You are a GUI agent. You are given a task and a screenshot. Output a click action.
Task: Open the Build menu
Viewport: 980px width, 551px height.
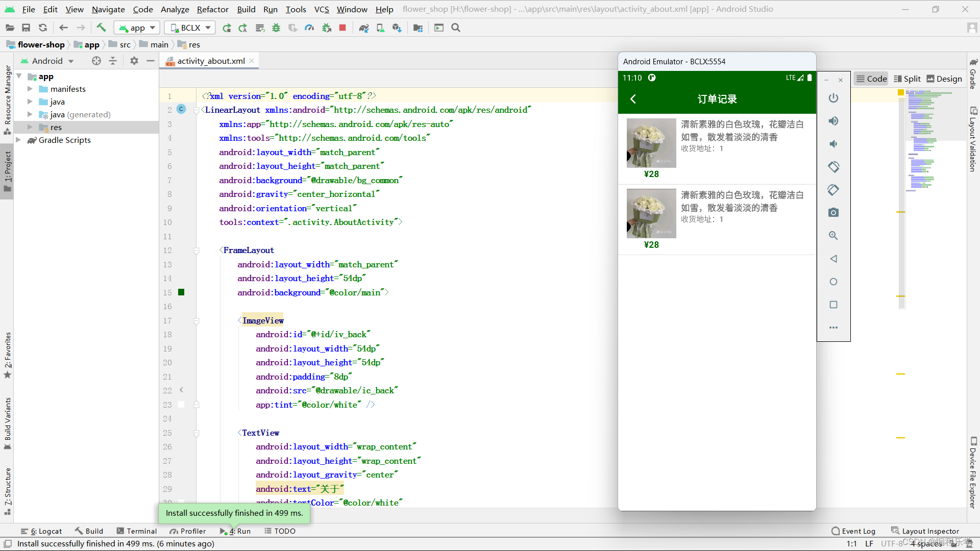tap(246, 9)
